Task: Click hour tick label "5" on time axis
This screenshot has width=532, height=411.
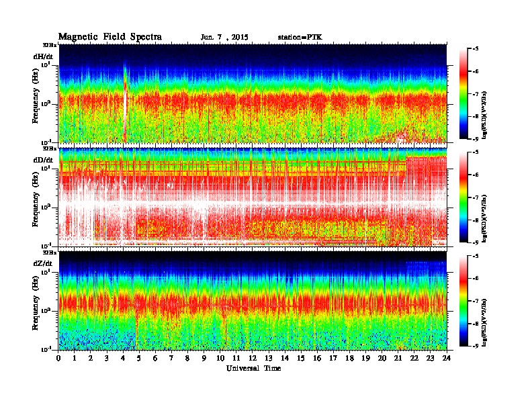Action: (x=140, y=358)
